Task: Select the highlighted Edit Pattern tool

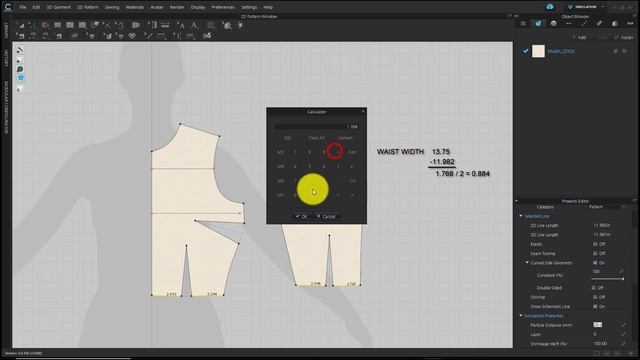Action: click(32, 25)
